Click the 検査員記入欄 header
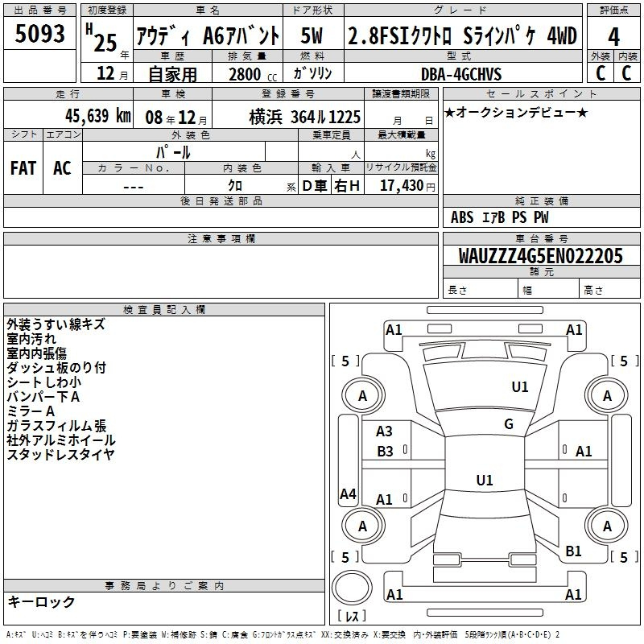The width and height of the screenshot is (644, 644). [x=164, y=310]
